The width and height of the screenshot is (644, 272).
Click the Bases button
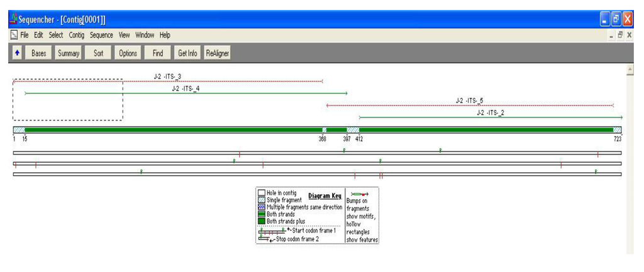(39, 53)
